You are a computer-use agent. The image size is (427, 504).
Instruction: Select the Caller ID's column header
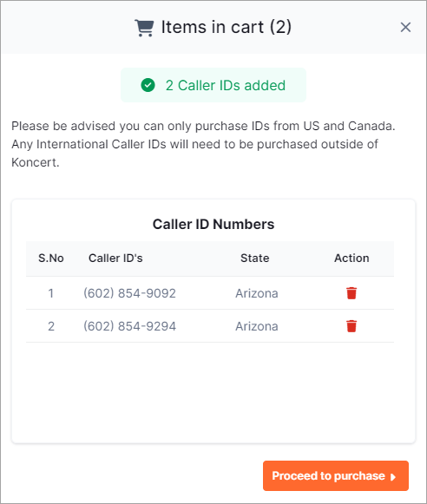115,259
